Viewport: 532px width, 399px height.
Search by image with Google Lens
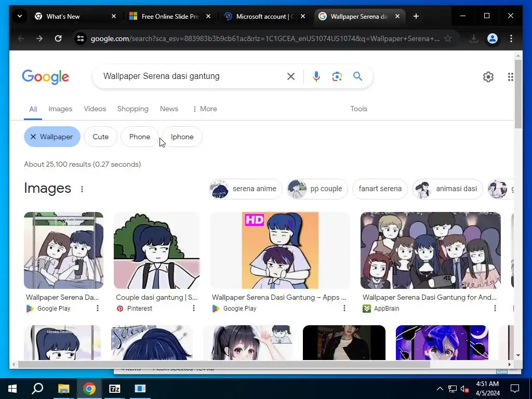tap(337, 76)
